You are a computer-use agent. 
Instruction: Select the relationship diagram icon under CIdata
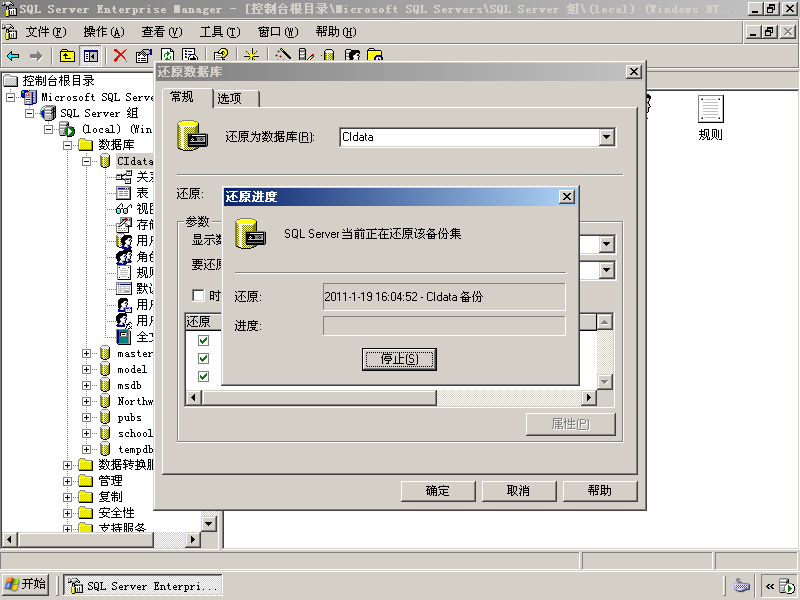tap(124, 177)
